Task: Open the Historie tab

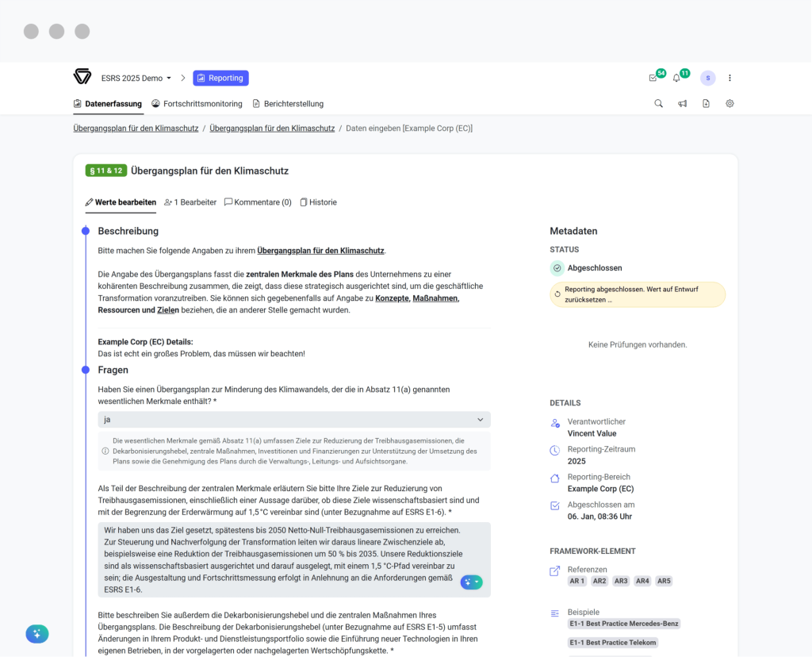Action: [319, 202]
